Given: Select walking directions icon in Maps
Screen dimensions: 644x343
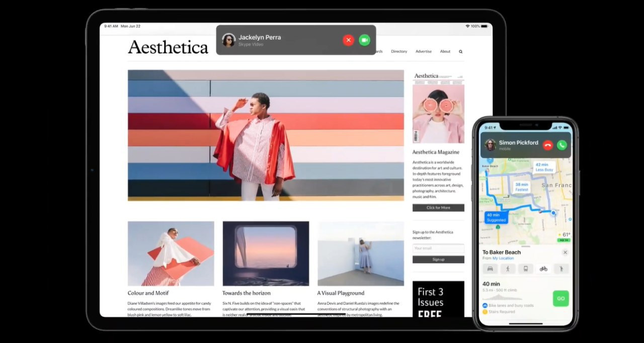Looking at the screenshot, I should tap(508, 269).
